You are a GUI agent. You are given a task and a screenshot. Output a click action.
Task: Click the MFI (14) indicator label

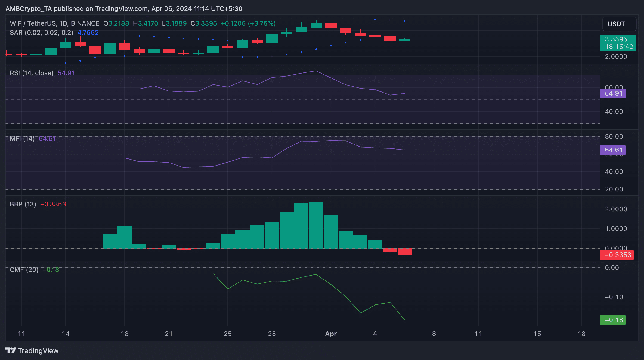click(22, 139)
